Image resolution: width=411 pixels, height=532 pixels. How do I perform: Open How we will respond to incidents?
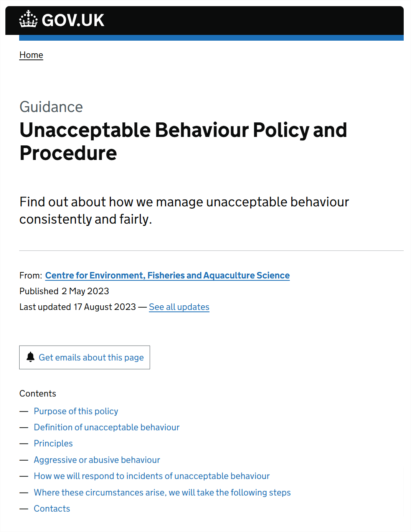[152, 476]
